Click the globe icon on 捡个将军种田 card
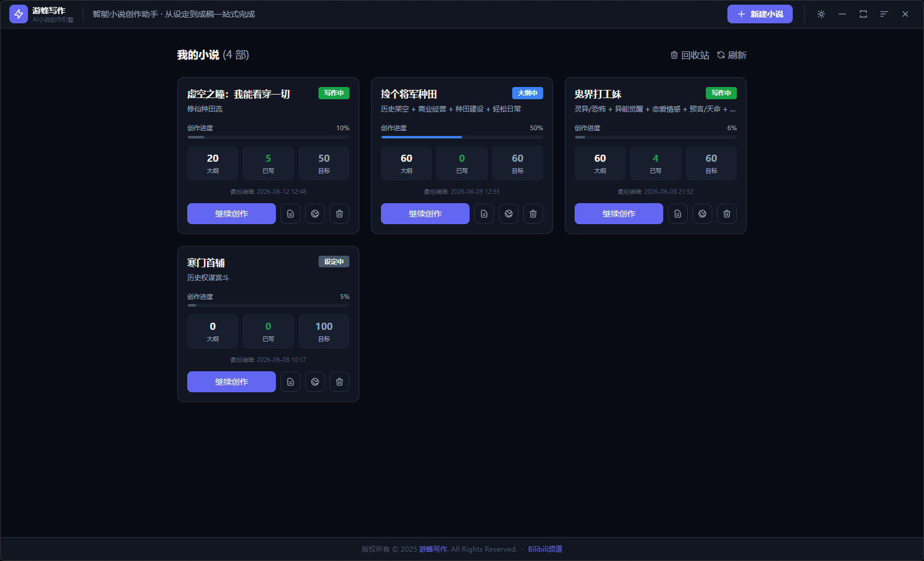924x561 pixels. pos(509,214)
